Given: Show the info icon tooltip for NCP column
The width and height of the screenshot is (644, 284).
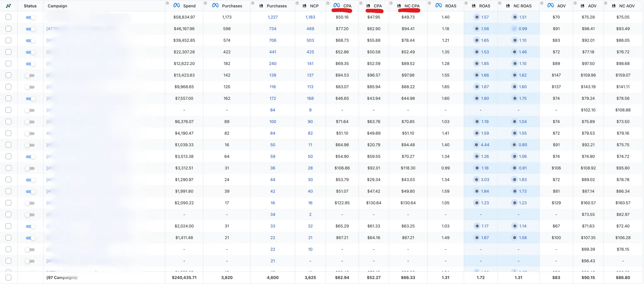Looking at the screenshot, I should pyautogui.click(x=297, y=3).
